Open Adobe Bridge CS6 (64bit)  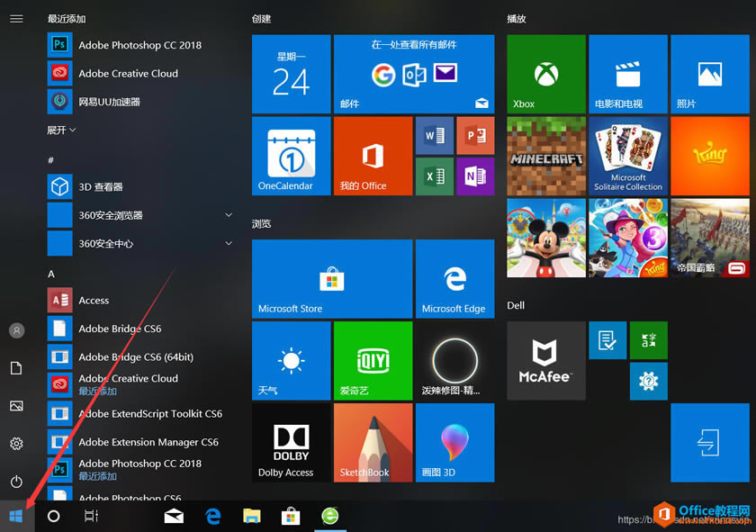(140, 357)
